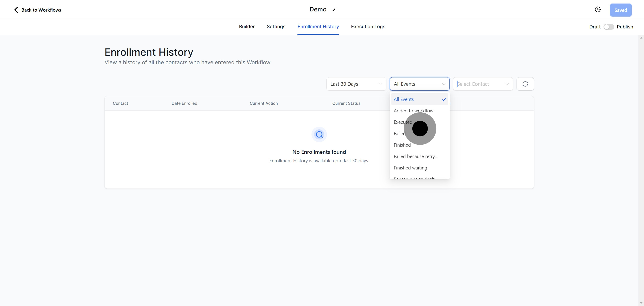Click scrollbar up arrow at top
The width and height of the screenshot is (644, 306).
pos(641,38)
